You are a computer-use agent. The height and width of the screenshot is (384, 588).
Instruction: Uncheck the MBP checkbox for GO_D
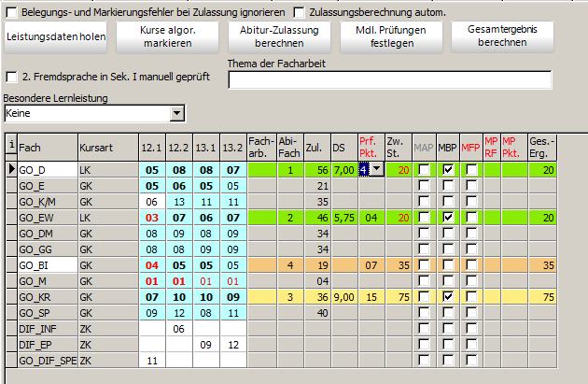(448, 170)
